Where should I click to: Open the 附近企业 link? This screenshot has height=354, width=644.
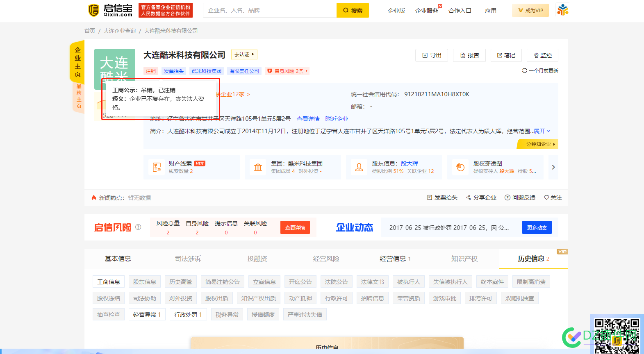coord(337,119)
